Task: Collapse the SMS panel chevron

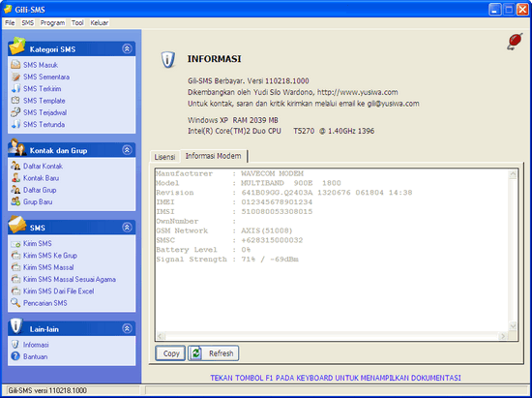Action: (127, 228)
